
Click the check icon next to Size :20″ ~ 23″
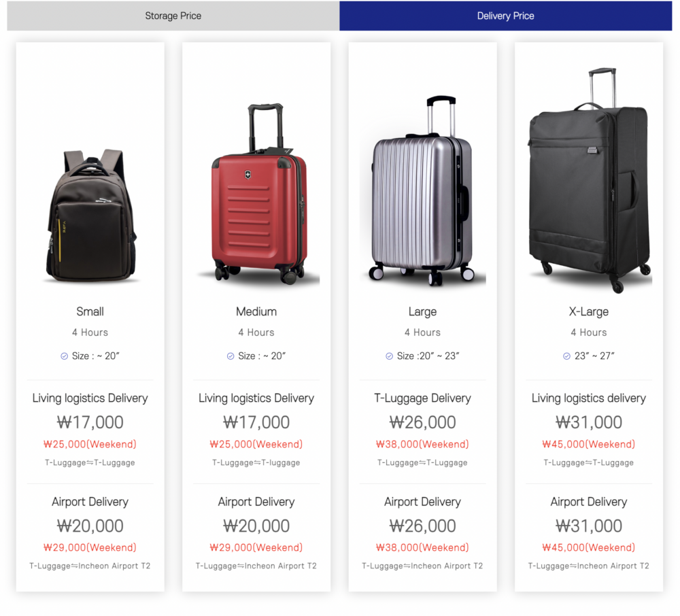click(389, 356)
